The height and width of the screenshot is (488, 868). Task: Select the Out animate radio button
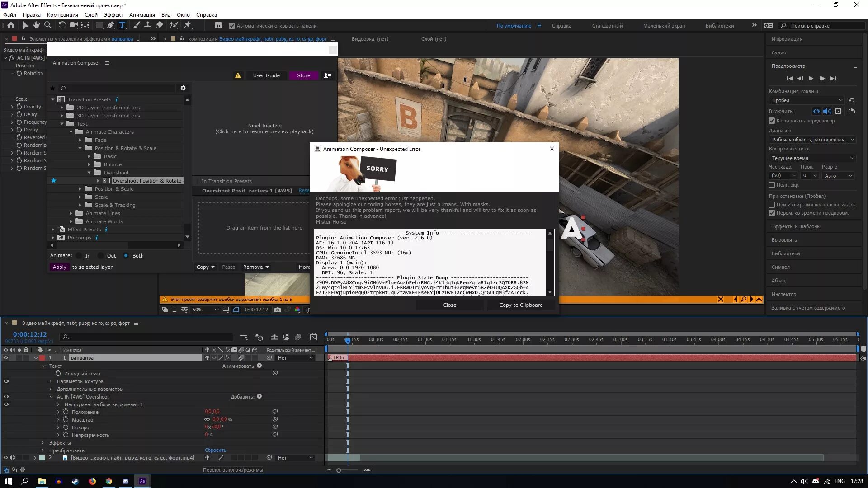[x=101, y=256]
